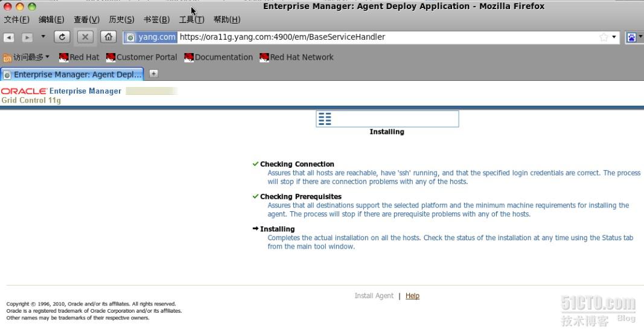Reload the current page

tap(62, 37)
